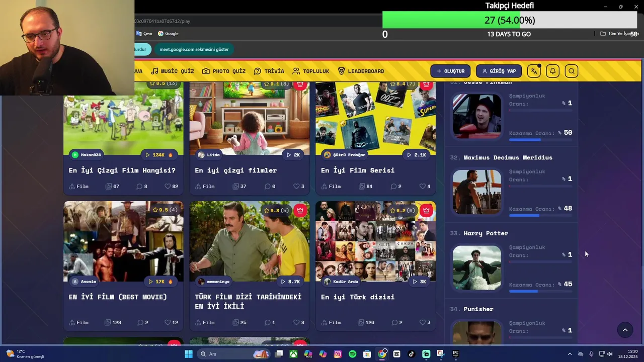This screenshot has height=362, width=644.
Task: Open the Google bookmark
Action: pyautogui.click(x=168, y=33)
